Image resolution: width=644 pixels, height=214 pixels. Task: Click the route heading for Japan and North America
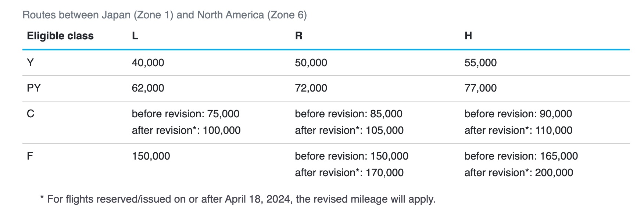[164, 15]
